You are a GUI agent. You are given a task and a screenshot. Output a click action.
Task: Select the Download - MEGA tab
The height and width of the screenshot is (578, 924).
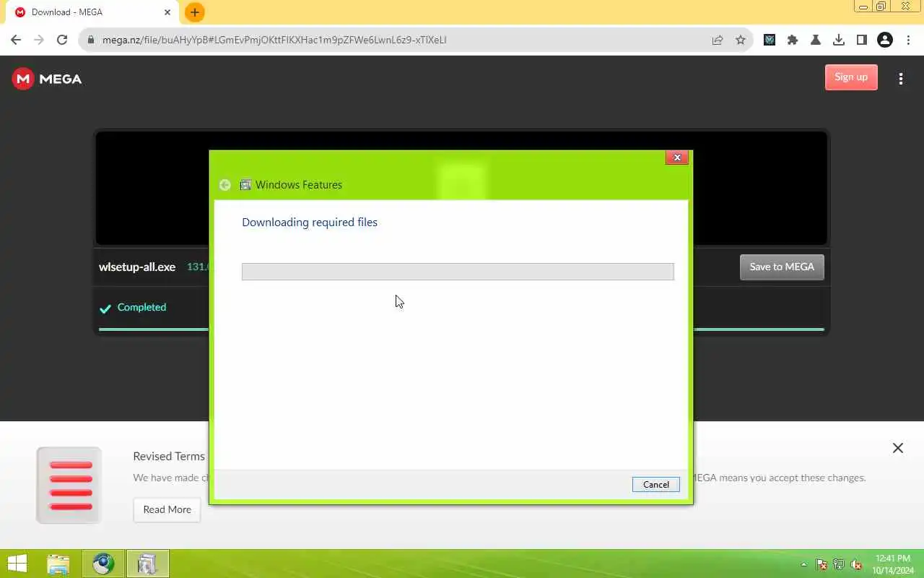(x=94, y=12)
